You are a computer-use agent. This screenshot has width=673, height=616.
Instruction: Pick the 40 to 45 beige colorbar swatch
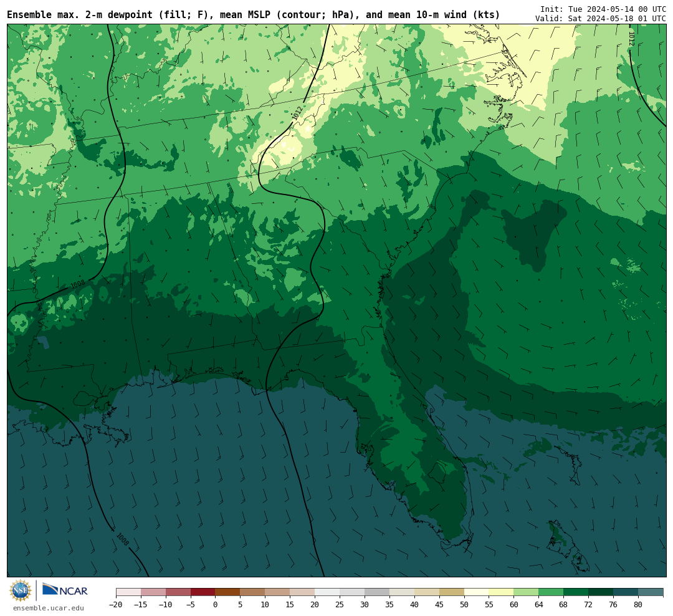[427, 592]
